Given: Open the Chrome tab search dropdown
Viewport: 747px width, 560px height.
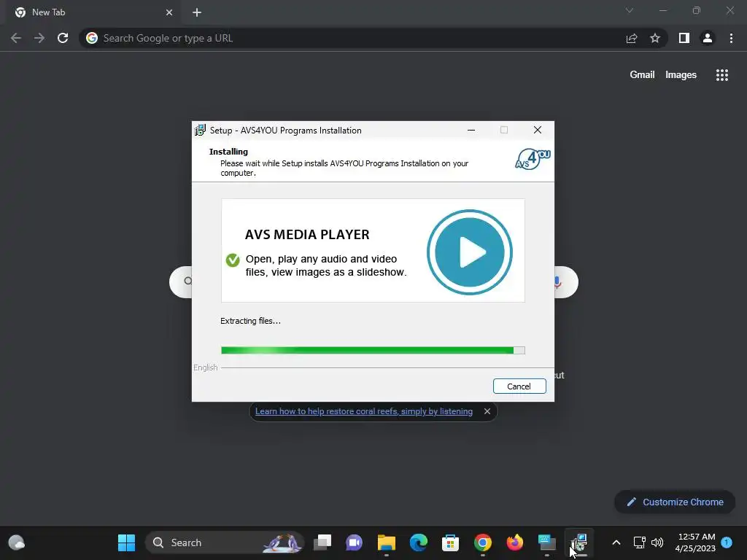Looking at the screenshot, I should tap(630, 10).
